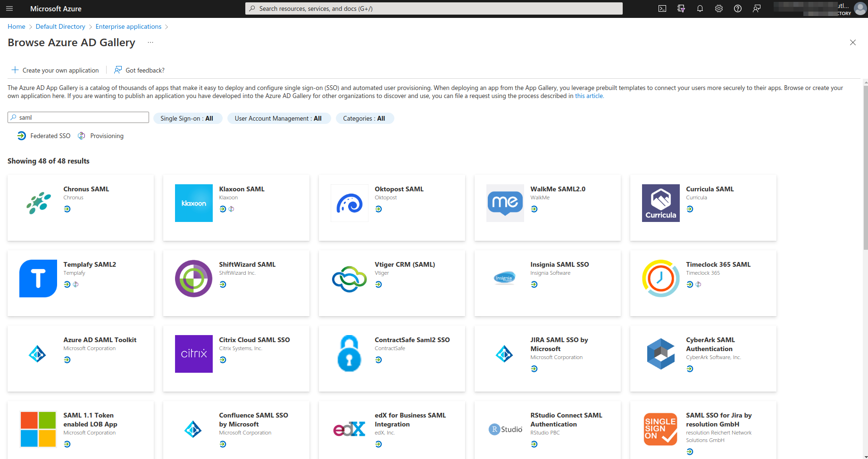Viewport: 868px width, 459px height.
Task: Click the Microsoft Azure home logo
Action: tap(55, 8)
